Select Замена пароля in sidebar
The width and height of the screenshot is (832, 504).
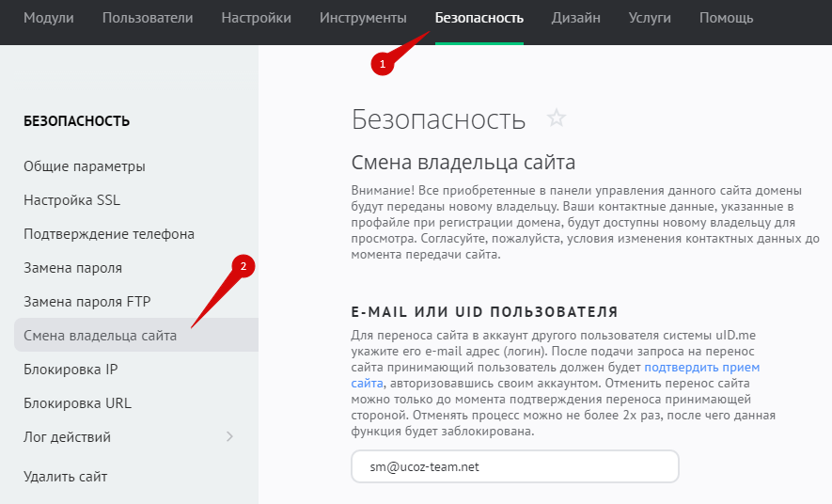click(x=72, y=268)
